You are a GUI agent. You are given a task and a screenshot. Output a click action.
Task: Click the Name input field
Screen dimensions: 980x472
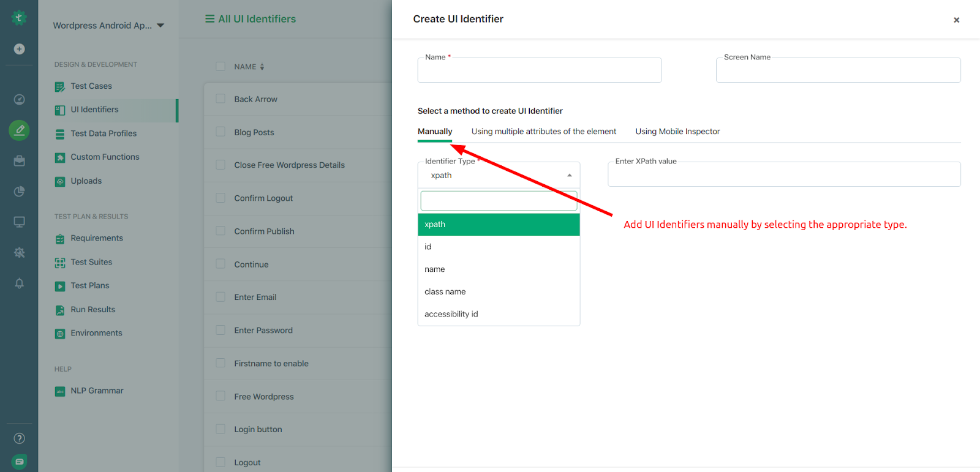click(x=540, y=70)
